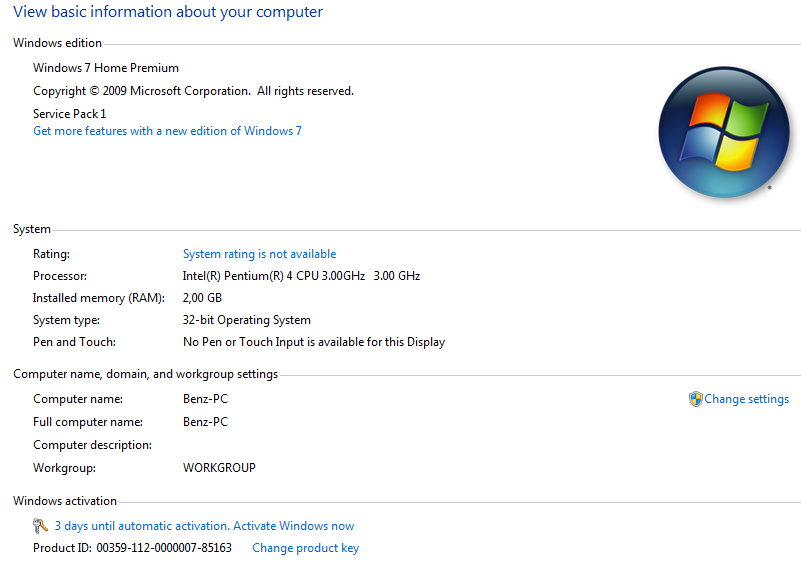Click the 'Workgroup:' label

click(x=64, y=468)
